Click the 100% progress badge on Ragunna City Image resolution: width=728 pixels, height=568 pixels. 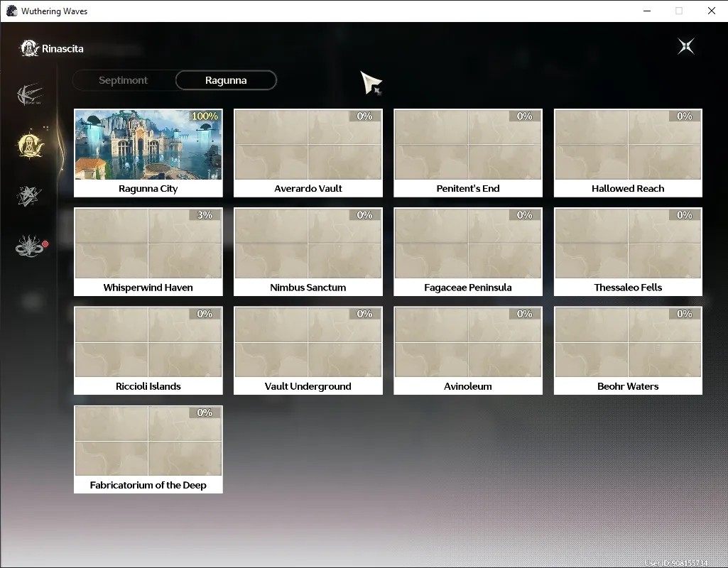click(205, 116)
